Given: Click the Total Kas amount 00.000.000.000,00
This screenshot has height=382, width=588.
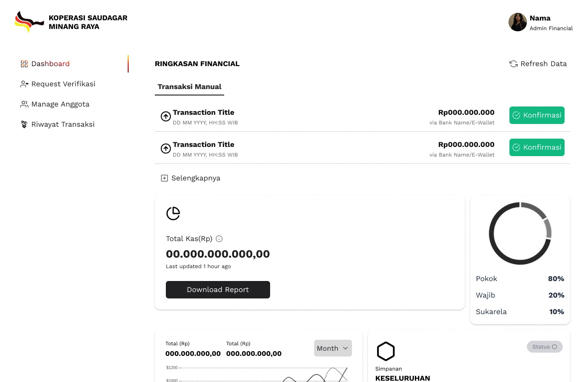Looking at the screenshot, I should pos(218,254).
